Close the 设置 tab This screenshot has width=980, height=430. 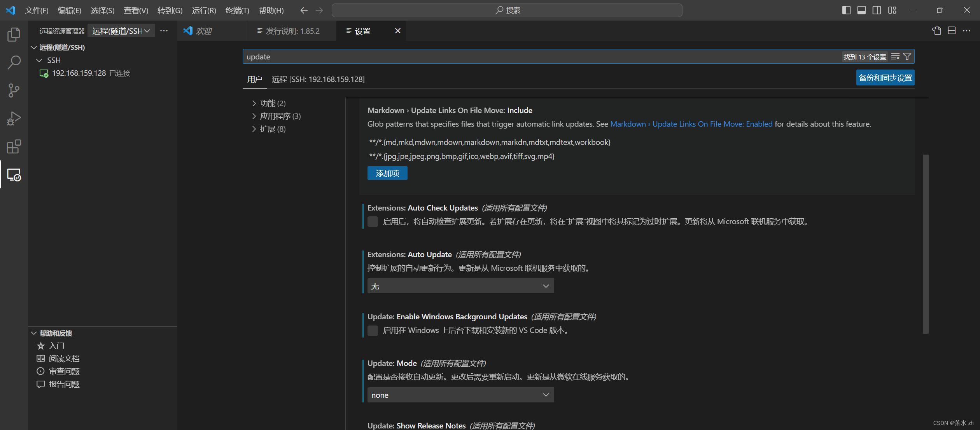[x=398, y=31]
